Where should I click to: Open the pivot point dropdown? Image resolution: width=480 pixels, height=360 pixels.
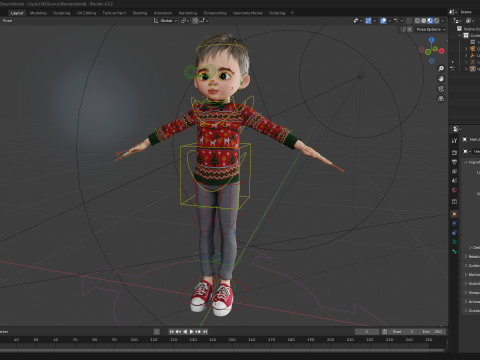tap(185, 21)
